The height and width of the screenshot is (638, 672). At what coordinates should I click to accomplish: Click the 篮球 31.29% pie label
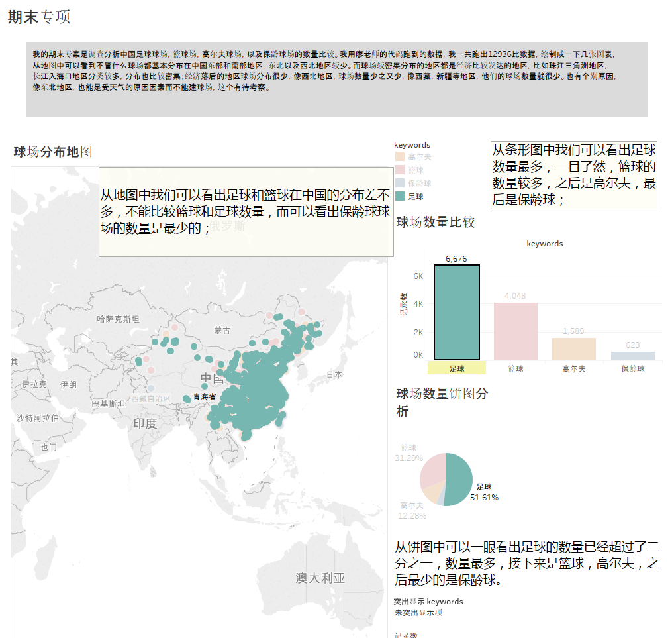pos(408,452)
